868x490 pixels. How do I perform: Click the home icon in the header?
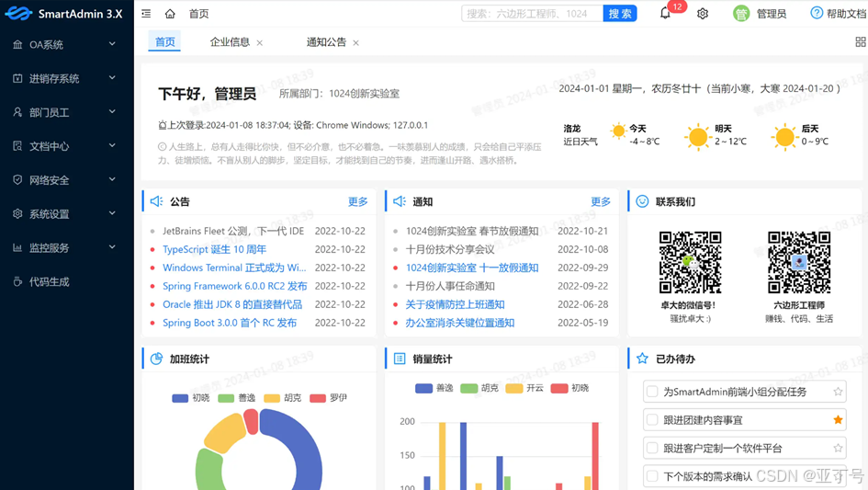170,13
